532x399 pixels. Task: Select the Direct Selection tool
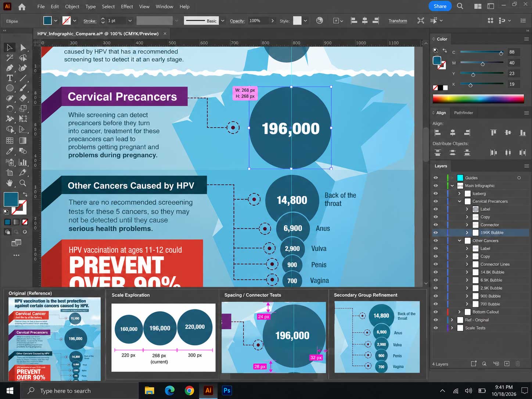[x=23, y=47]
